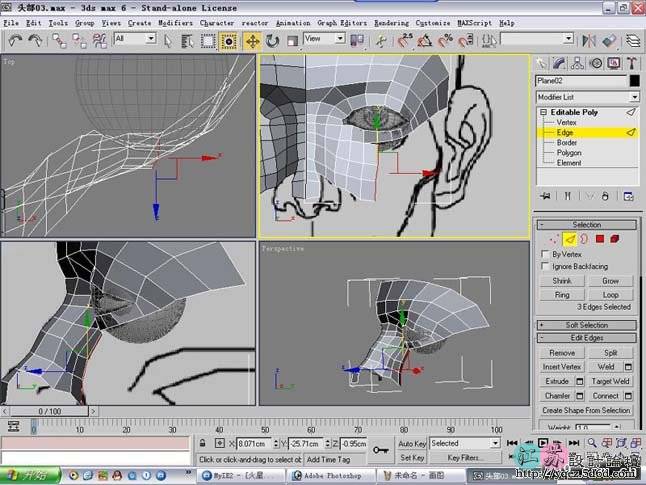
Task: Open the Modifier List dropdown
Action: click(x=587, y=97)
